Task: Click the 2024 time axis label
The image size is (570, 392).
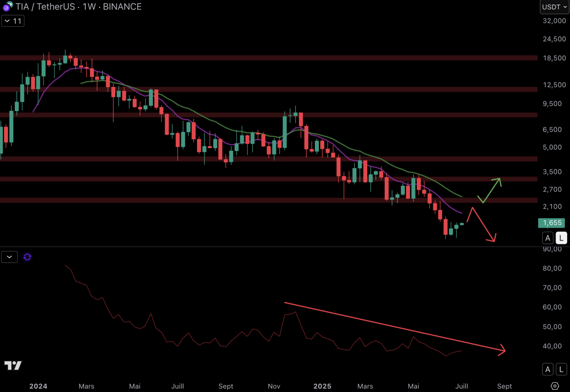Action: (38, 386)
